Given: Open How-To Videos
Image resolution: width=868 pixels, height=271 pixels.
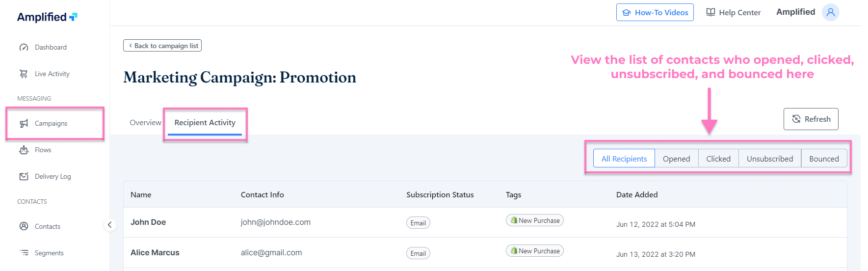Looking at the screenshot, I should (x=655, y=13).
